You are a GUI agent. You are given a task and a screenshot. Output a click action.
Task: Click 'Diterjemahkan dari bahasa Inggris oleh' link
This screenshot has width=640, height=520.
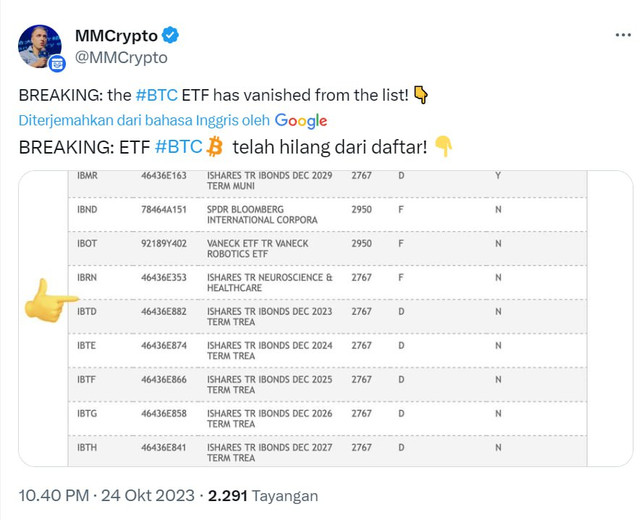pos(144,120)
